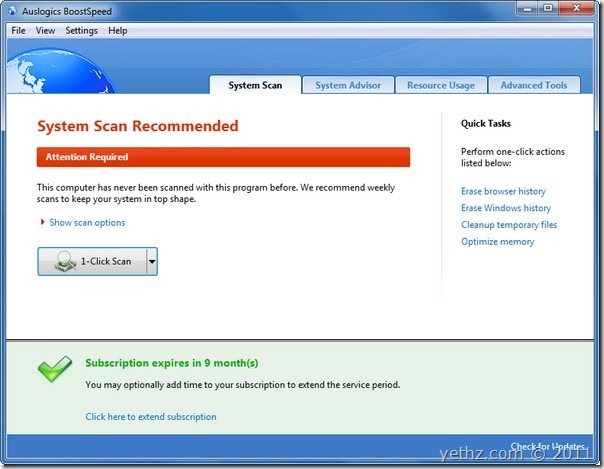Check for Updates in the status bar
This screenshot has width=604, height=469.
(551, 446)
